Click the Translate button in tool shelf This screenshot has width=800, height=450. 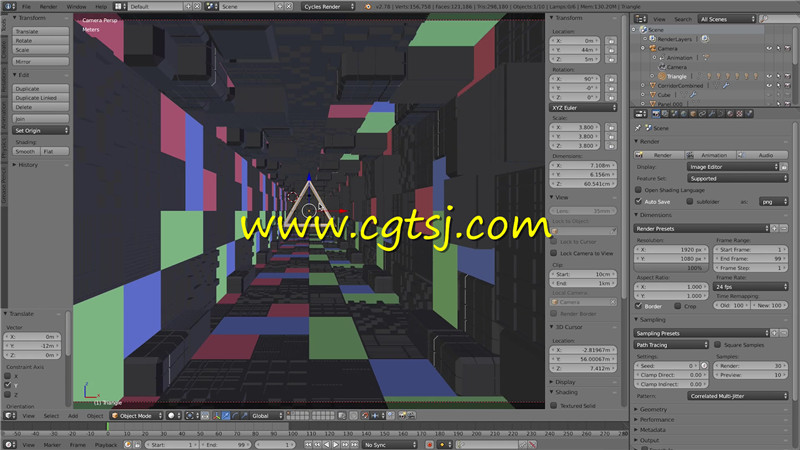point(41,31)
